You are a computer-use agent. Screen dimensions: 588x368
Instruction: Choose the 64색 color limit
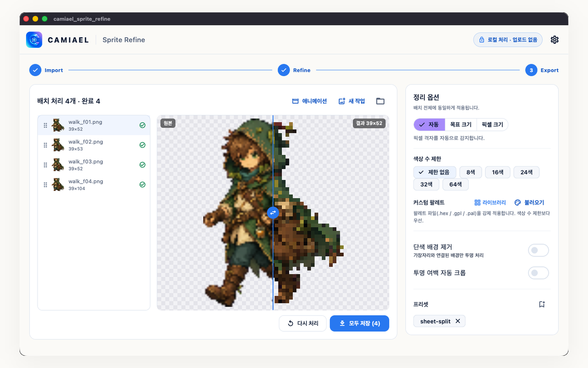456,184
